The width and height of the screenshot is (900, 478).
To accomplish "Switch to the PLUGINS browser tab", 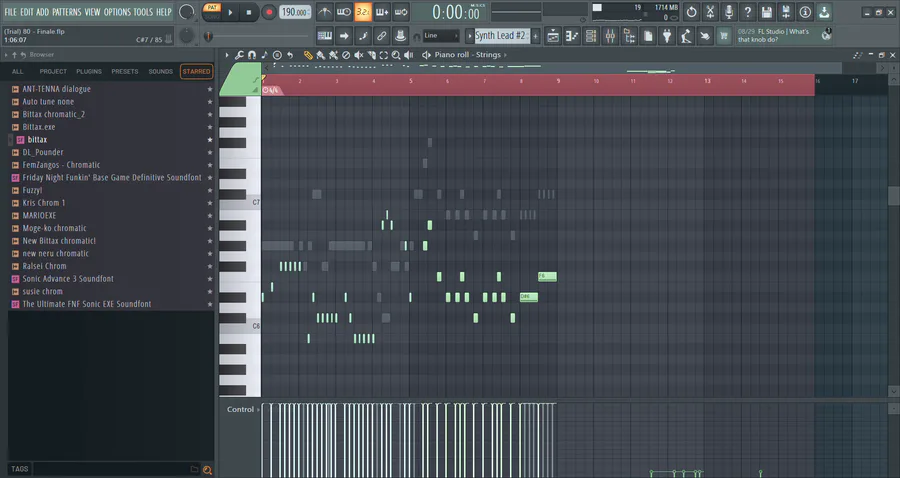I will 89,72.
